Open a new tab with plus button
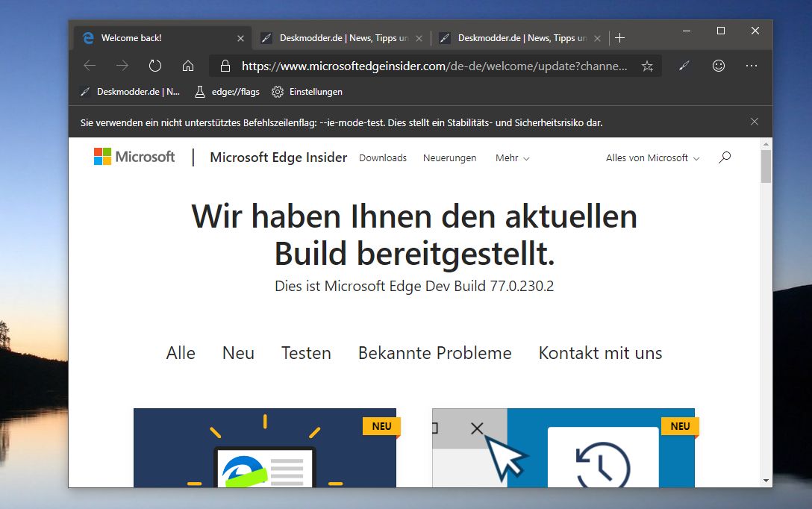This screenshot has height=509, width=812. pos(620,38)
